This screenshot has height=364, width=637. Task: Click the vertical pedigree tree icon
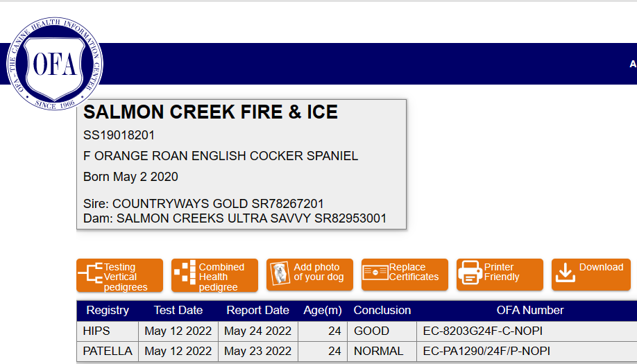(90, 272)
